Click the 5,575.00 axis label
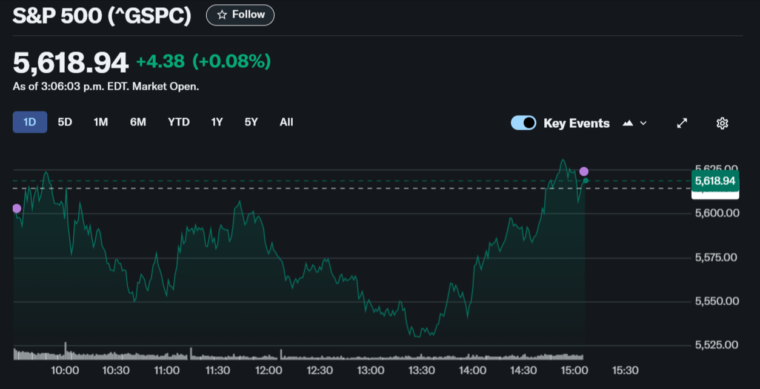760x389 pixels. click(x=717, y=257)
